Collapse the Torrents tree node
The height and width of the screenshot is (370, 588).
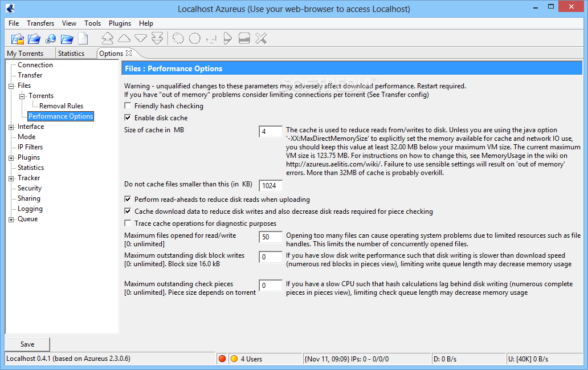(22, 96)
